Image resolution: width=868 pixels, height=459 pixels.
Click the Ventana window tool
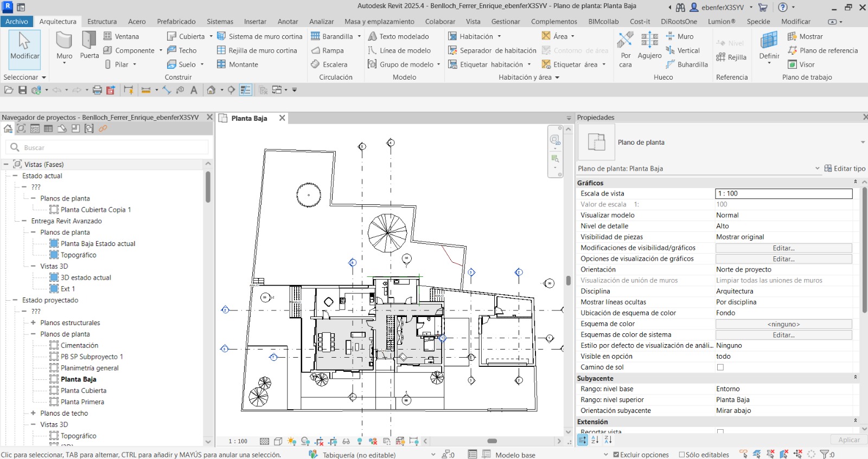point(122,36)
